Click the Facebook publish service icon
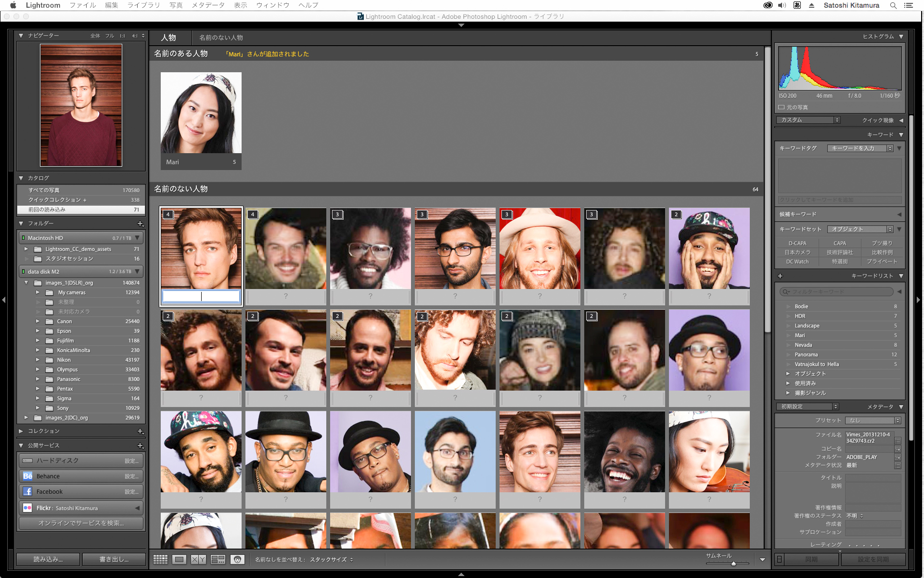 click(27, 491)
